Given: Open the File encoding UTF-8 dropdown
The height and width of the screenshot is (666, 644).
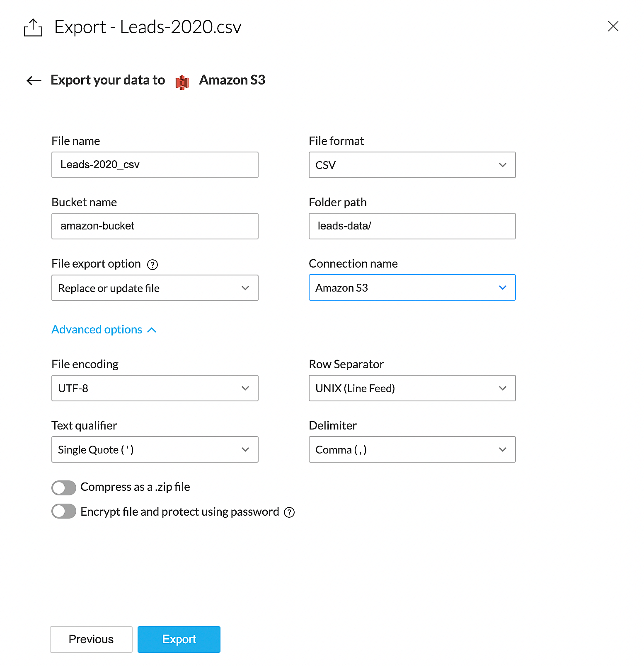Looking at the screenshot, I should (155, 388).
